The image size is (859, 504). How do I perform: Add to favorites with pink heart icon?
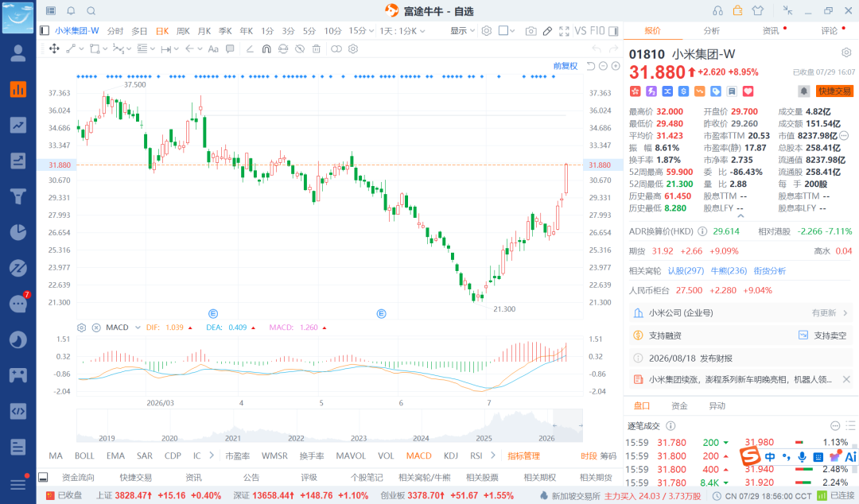click(x=748, y=91)
